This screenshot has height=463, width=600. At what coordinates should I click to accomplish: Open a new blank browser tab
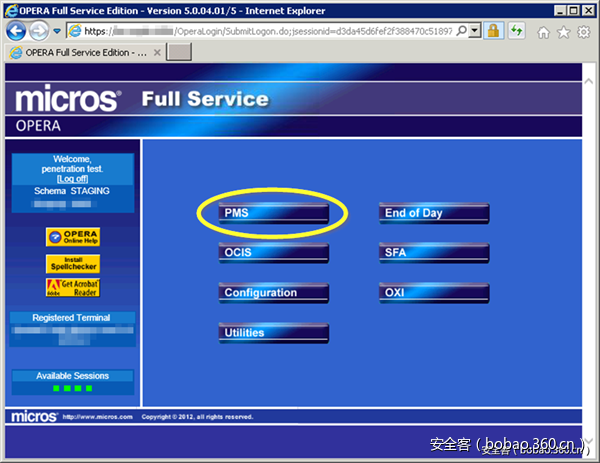[178, 52]
